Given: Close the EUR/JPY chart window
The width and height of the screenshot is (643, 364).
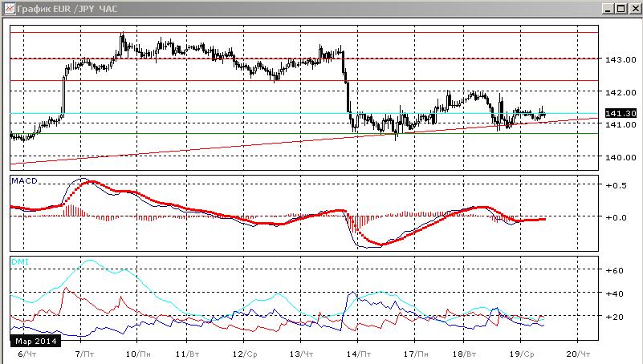Looking at the screenshot, I should click(x=635, y=9).
